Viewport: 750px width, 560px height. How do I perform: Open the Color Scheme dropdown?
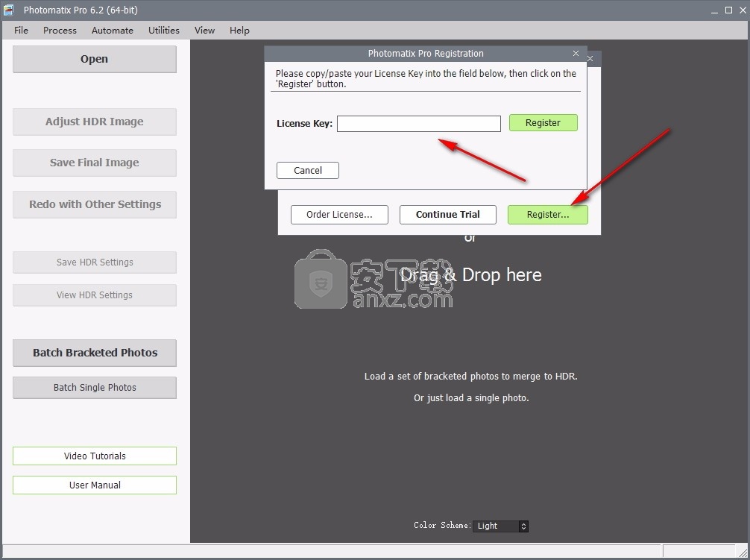click(x=500, y=526)
